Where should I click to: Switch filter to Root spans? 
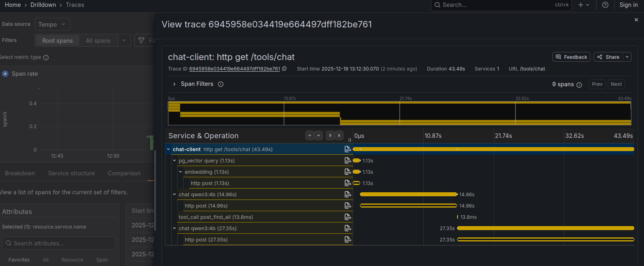pos(57,41)
